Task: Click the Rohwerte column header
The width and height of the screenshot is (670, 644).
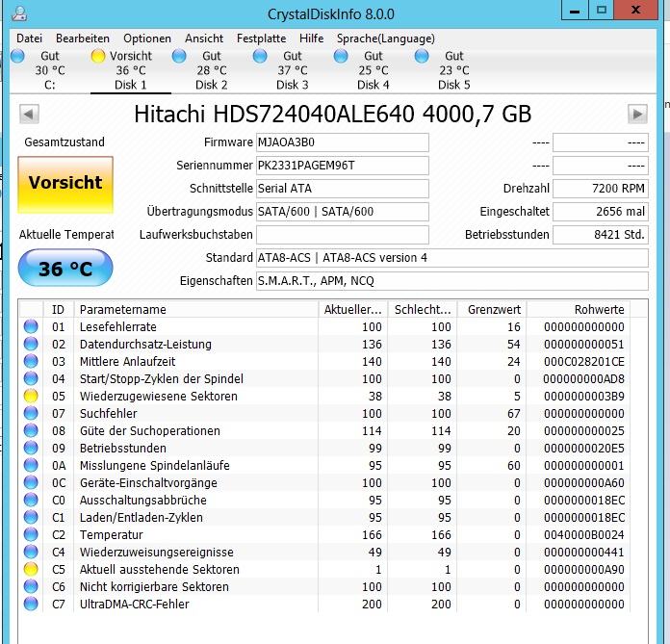Action: [x=579, y=309]
